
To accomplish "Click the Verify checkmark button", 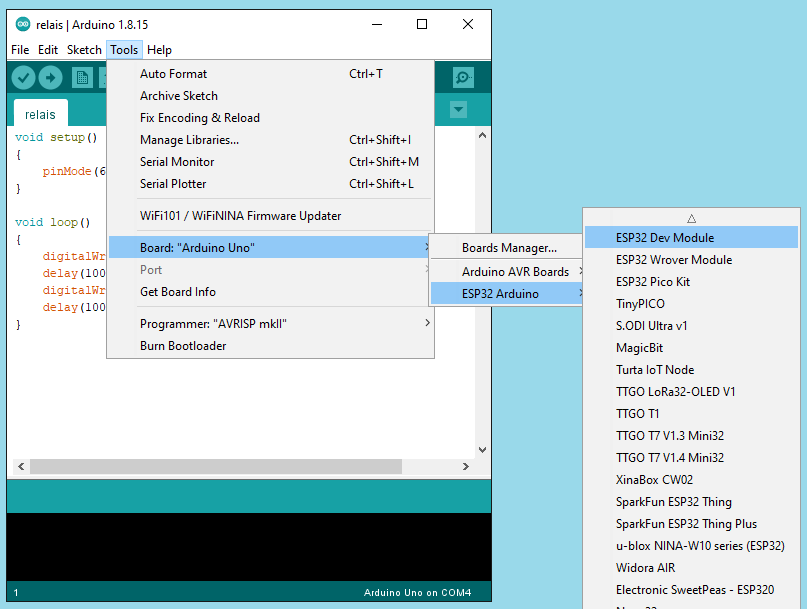I will point(23,78).
